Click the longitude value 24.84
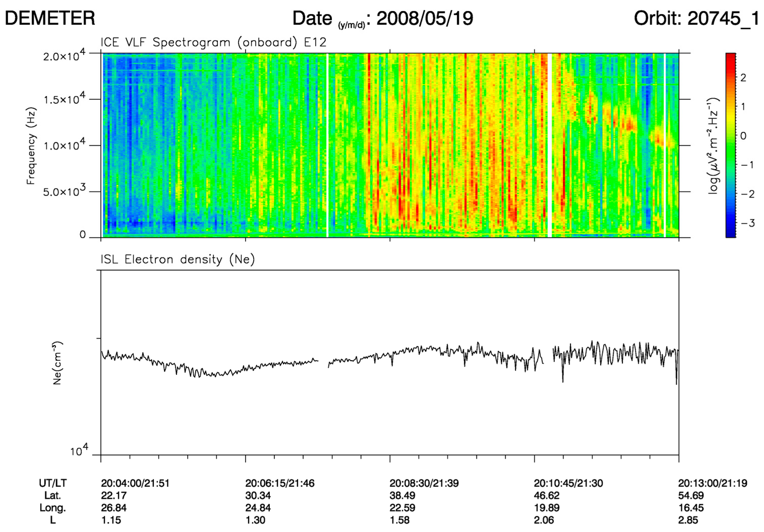Screen dimensions: 764x532 click(x=258, y=508)
